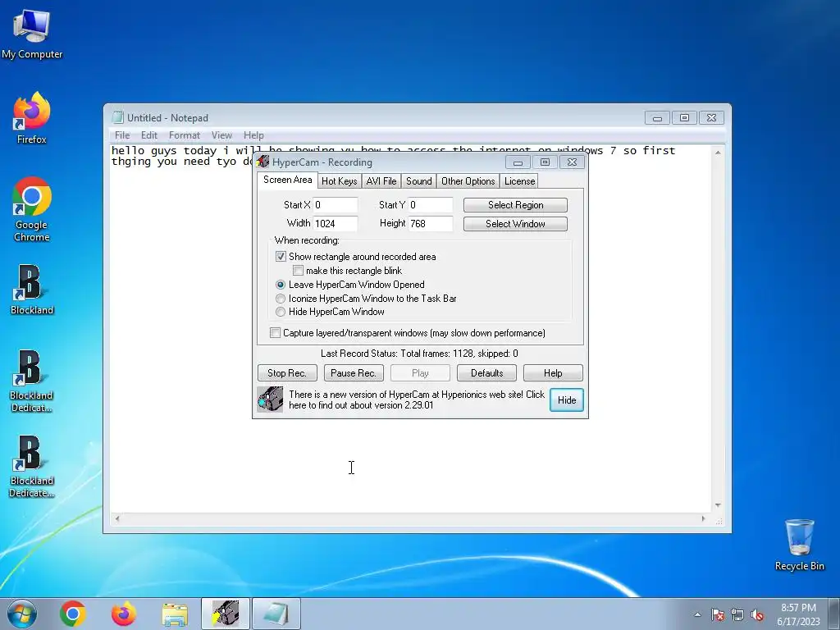Switch to HyperCam taskbar button
840x630 pixels.
[226, 614]
